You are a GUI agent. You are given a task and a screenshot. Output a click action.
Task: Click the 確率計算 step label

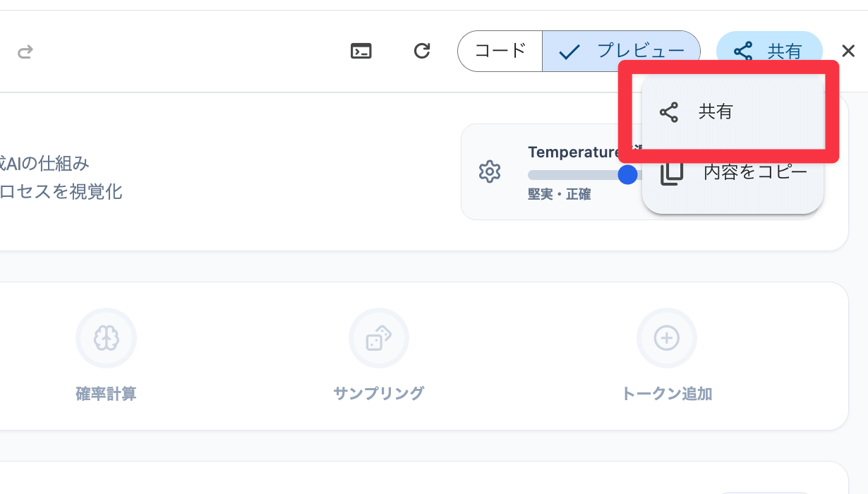tap(106, 394)
